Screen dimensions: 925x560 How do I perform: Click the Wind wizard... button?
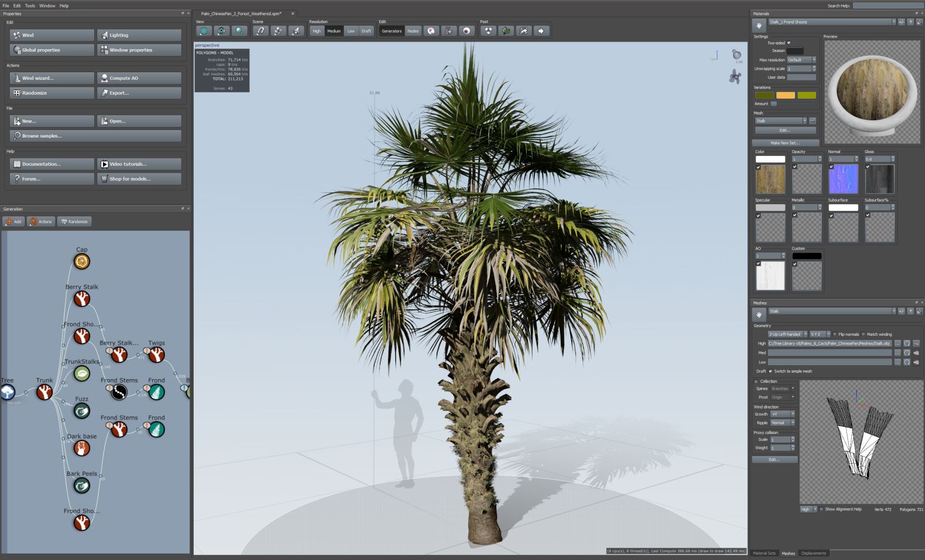coord(52,78)
